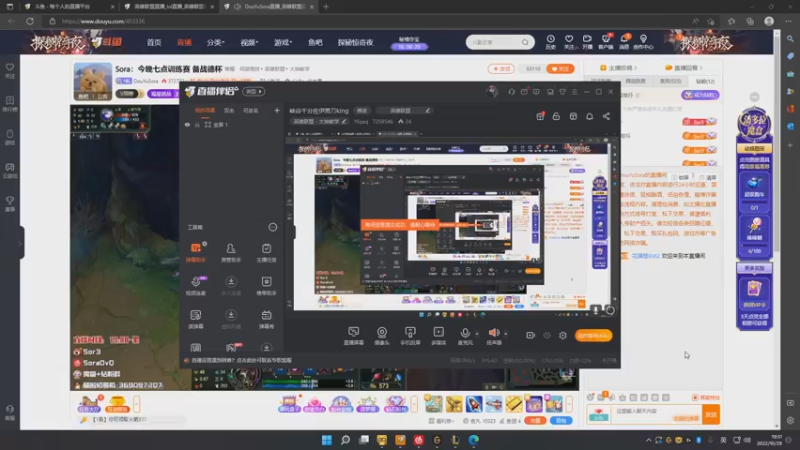The width and height of the screenshot is (800, 450).
Task: Open the 游戏 dropdown in Douyu nav
Action: (x=283, y=42)
